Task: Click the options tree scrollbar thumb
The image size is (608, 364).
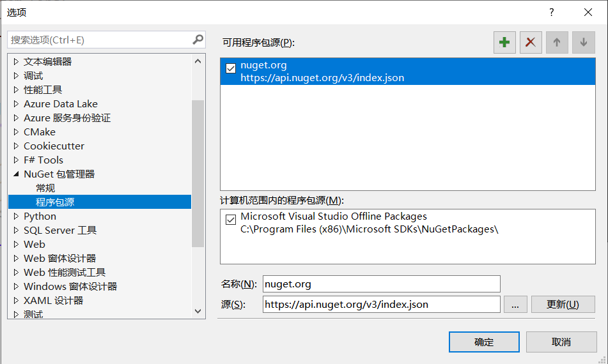Action: (198, 174)
